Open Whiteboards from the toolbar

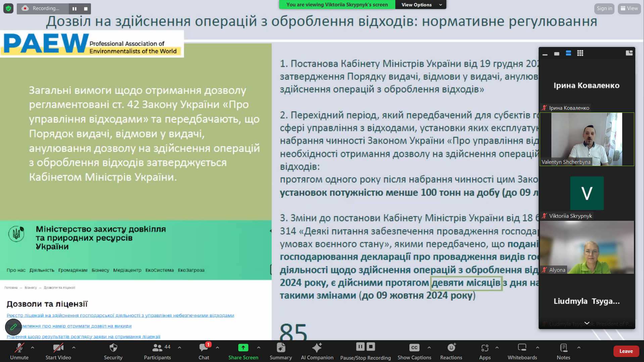[x=522, y=348]
